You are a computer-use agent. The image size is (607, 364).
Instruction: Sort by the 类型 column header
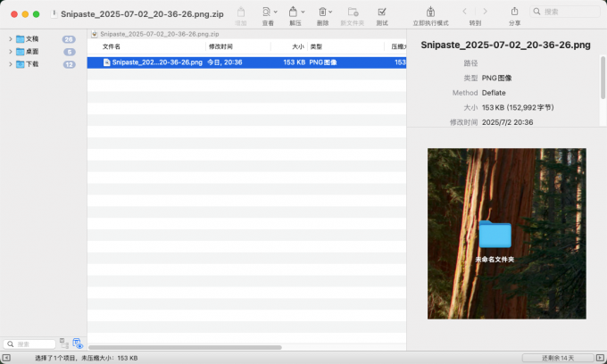[x=316, y=46]
